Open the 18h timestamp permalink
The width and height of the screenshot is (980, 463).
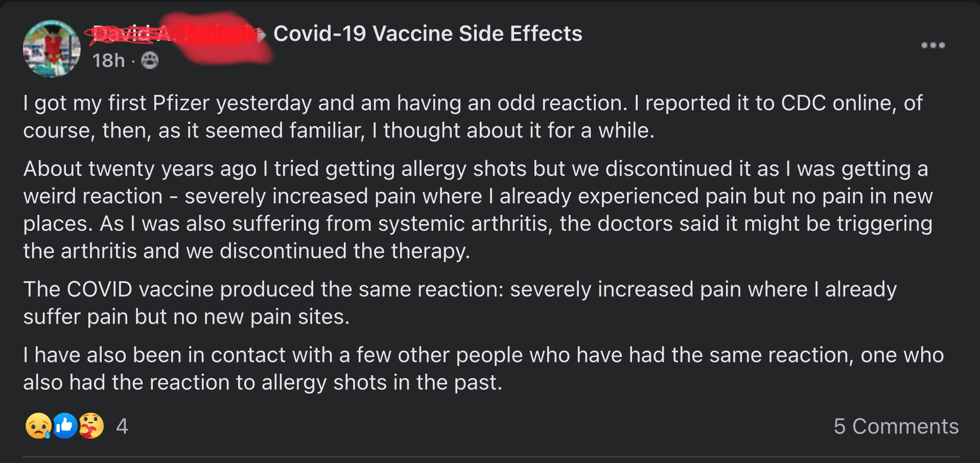[108, 60]
